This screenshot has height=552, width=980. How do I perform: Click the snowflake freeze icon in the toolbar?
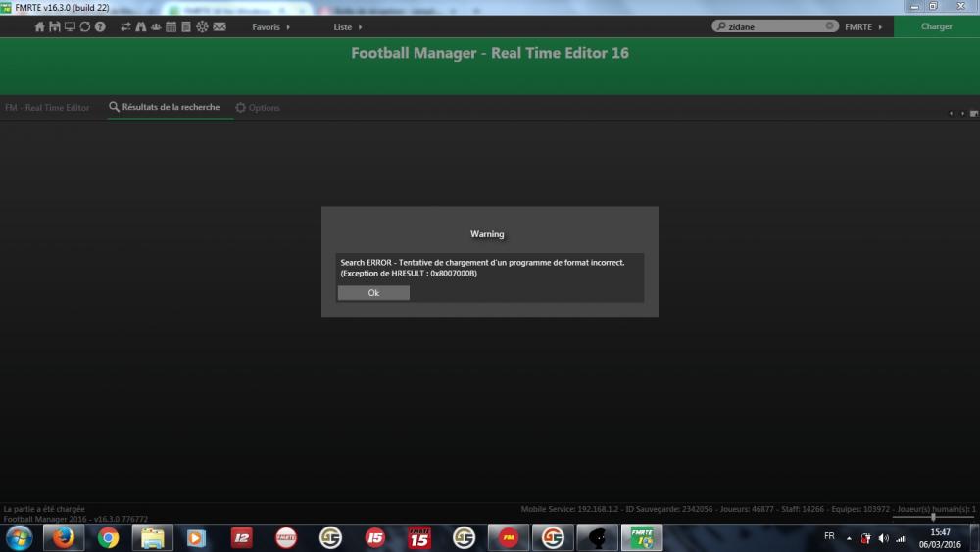point(202,26)
